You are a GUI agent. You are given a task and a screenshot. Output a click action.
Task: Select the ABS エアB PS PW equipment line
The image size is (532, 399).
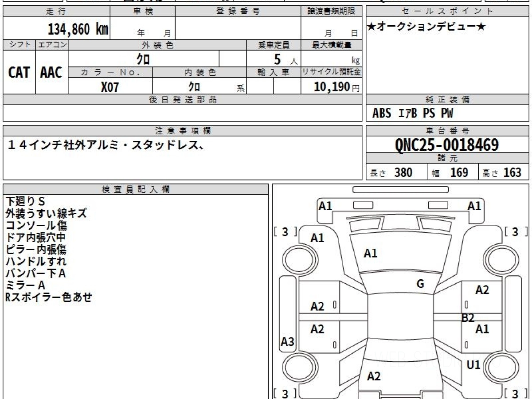point(413,113)
